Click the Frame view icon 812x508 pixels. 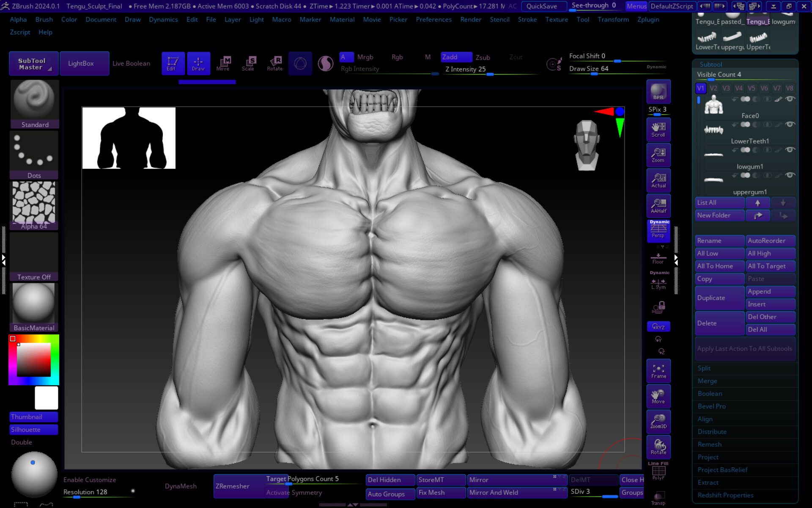point(658,371)
